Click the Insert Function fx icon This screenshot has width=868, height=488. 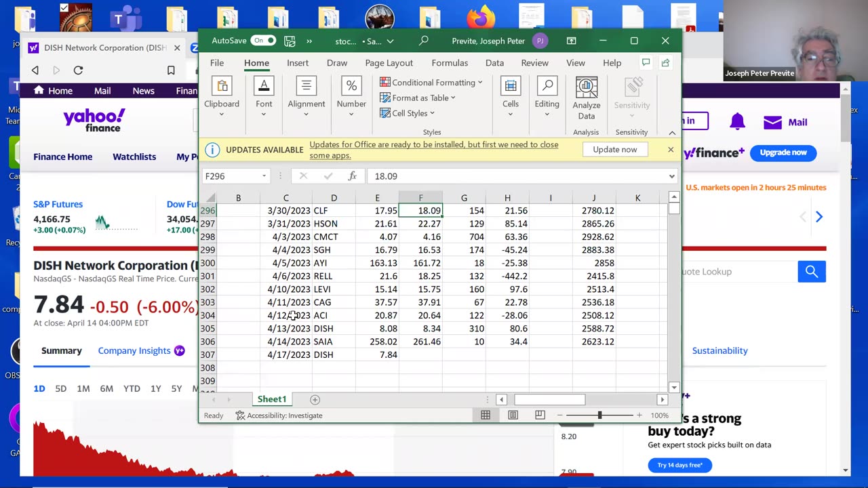pos(352,176)
